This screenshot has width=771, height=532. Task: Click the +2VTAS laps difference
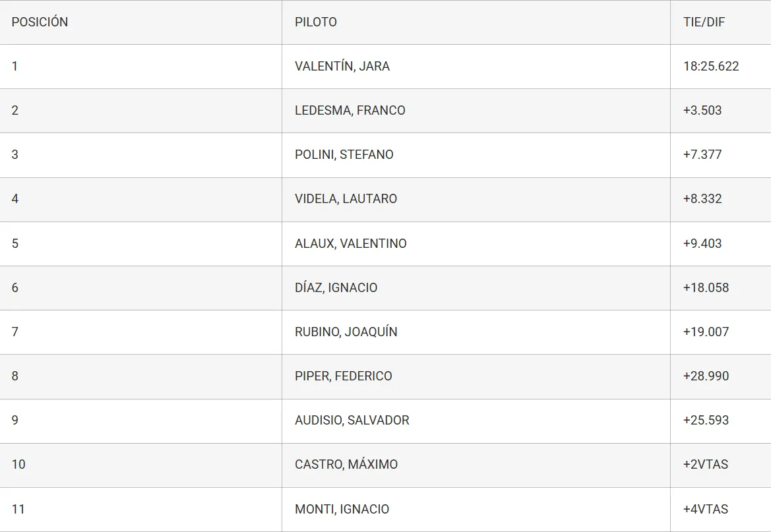point(706,464)
